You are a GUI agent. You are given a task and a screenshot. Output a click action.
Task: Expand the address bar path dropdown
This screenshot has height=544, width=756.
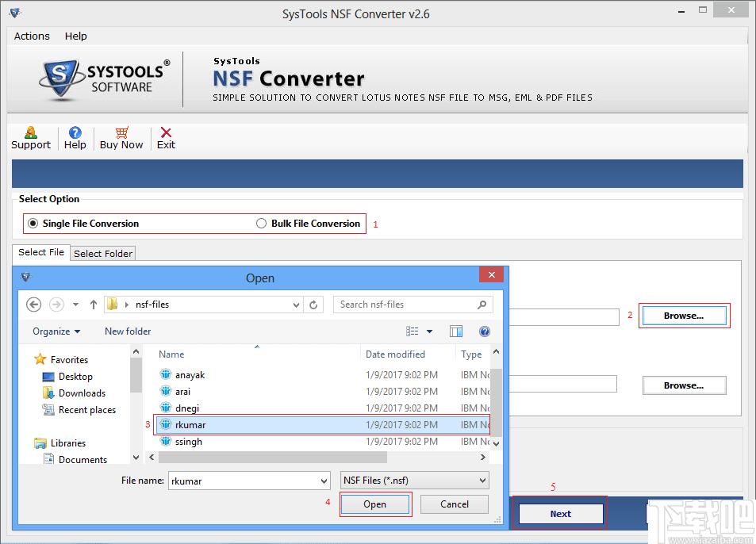point(296,305)
